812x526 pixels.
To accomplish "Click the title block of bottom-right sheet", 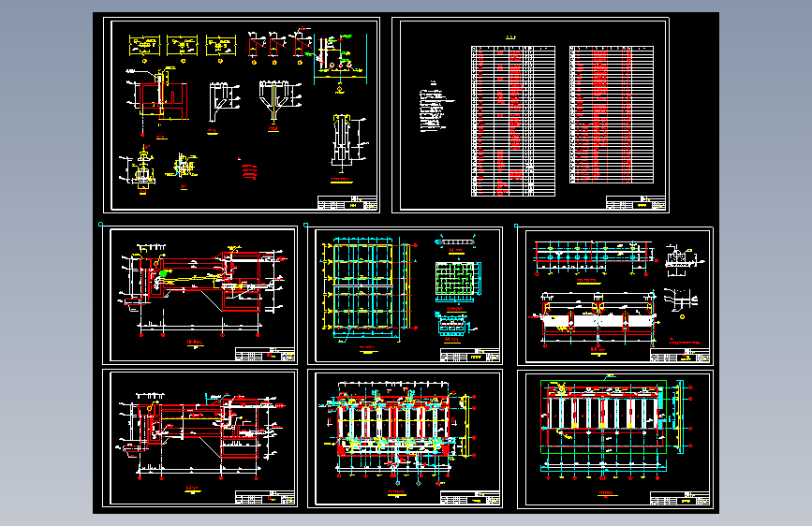I will [680, 498].
